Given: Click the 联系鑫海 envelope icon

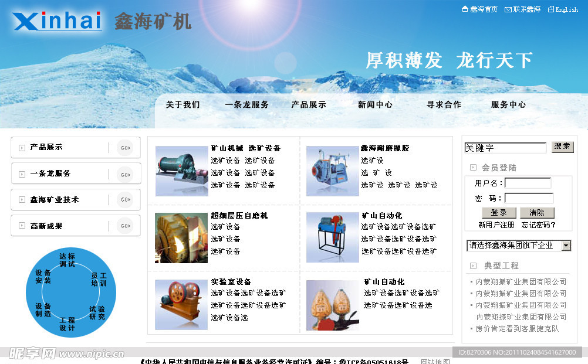Looking at the screenshot, I should [x=508, y=9].
